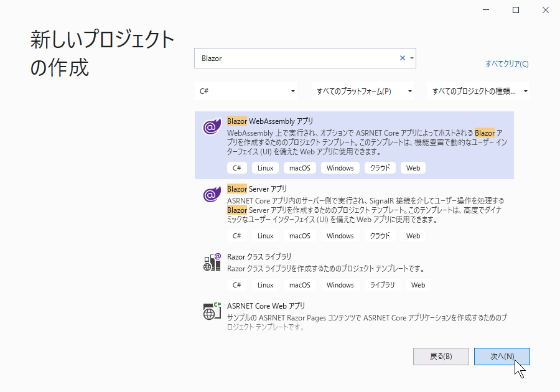Close the new project dialog
This screenshot has width=560, height=392.
pos(545,10)
